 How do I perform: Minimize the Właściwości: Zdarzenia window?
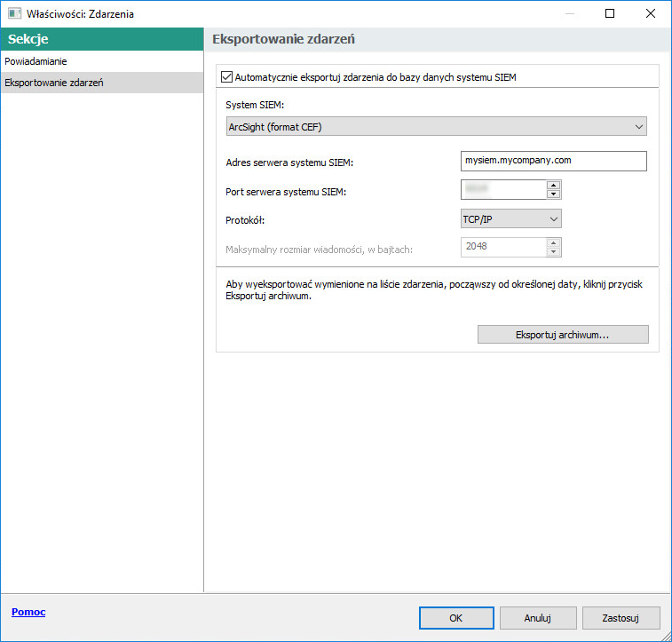click(569, 14)
